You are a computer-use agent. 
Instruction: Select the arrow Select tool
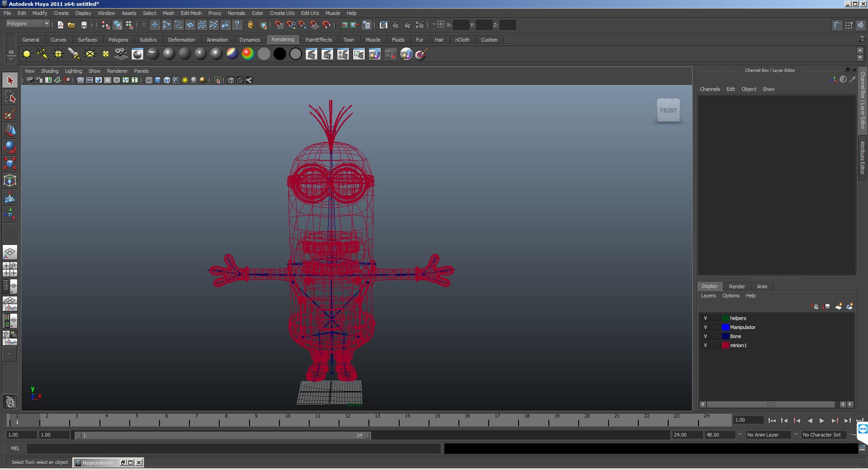10,80
